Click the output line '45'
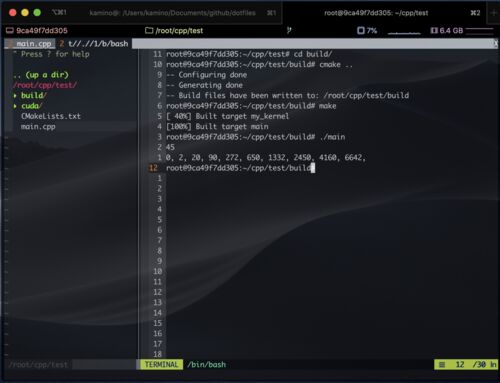 (x=170, y=147)
